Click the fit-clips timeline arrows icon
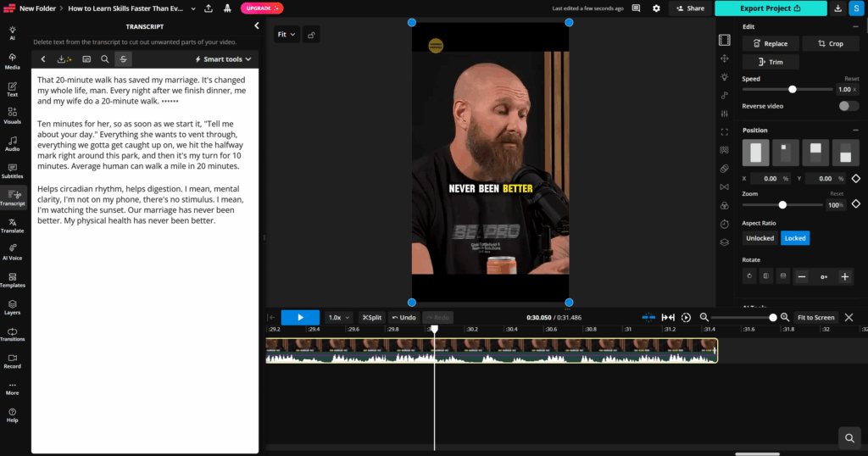Viewport: 868px width, 456px height. pos(668,318)
